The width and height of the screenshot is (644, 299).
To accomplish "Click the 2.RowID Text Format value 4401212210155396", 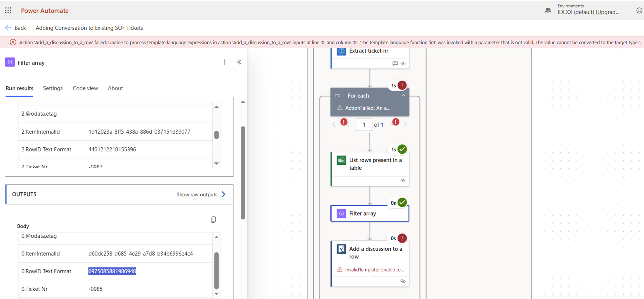I will point(112,149).
